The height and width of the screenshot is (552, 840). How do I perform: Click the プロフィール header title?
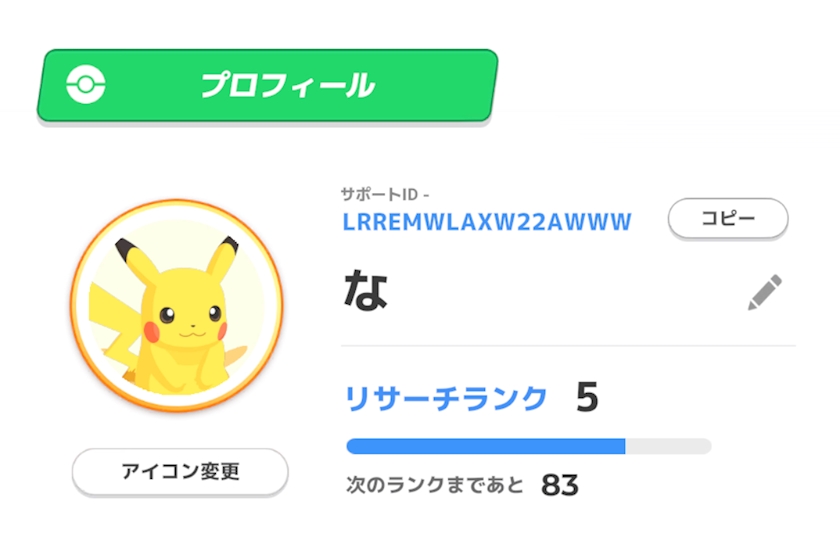[288, 85]
